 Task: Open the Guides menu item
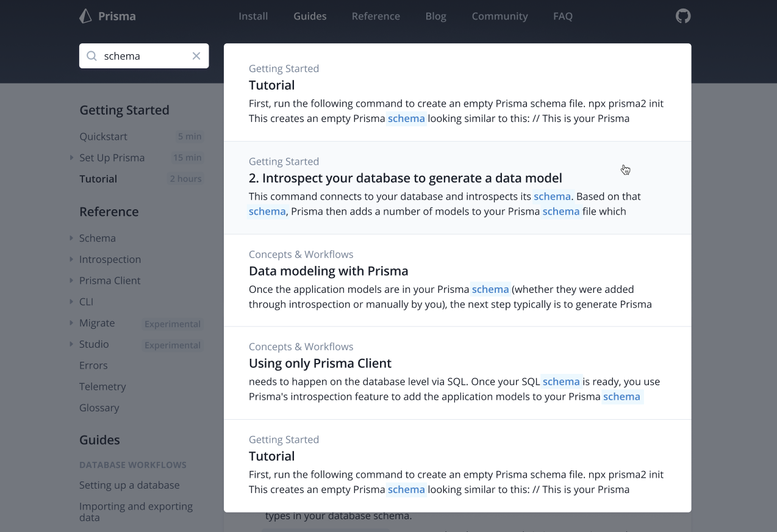[310, 16]
